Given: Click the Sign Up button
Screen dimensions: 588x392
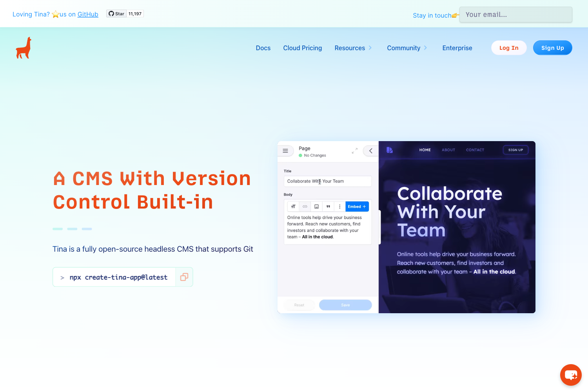Looking at the screenshot, I should [x=552, y=47].
